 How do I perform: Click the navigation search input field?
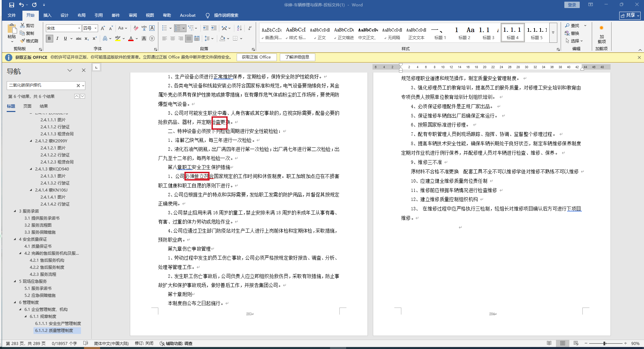42,86
